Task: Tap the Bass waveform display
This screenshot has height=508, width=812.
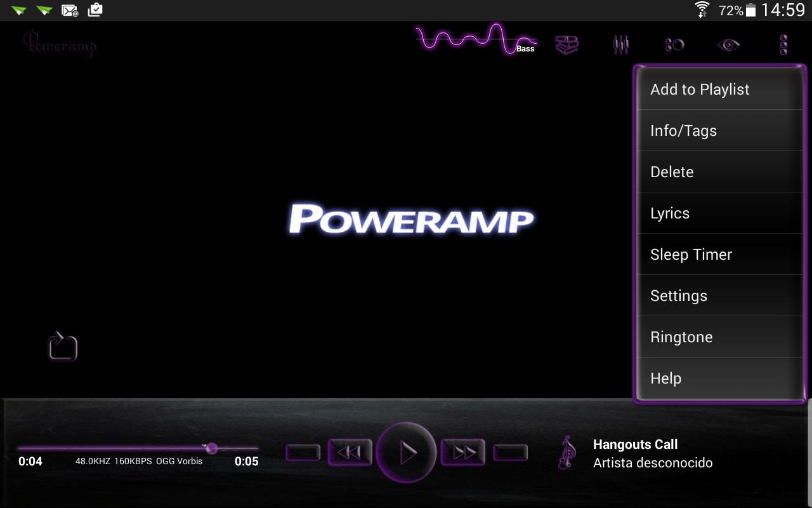Action: [476, 39]
